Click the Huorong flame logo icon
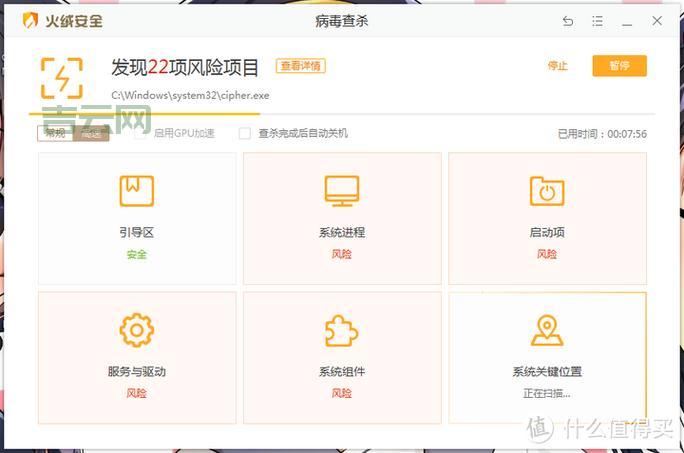This screenshot has width=684, height=453. click(30, 20)
